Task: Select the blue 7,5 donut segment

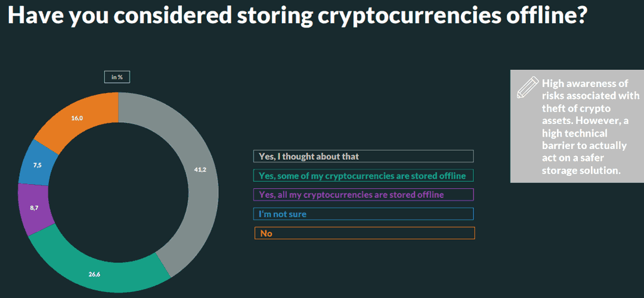Action: pyautogui.click(x=36, y=165)
